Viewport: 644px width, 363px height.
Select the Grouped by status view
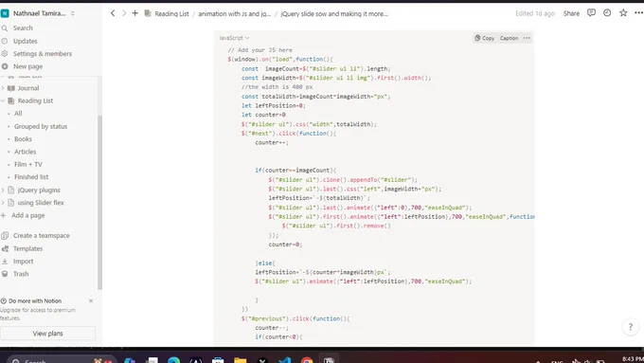point(41,127)
